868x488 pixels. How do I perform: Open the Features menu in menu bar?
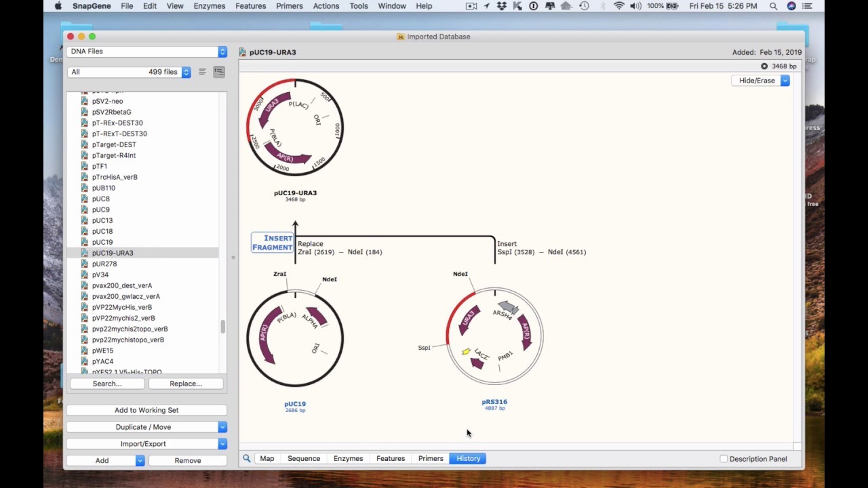pyautogui.click(x=250, y=6)
